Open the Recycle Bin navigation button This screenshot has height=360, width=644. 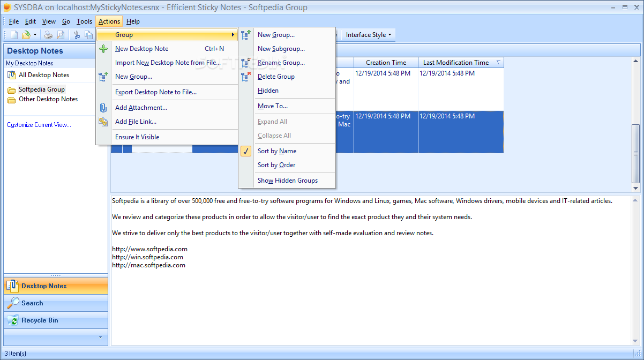coord(56,320)
